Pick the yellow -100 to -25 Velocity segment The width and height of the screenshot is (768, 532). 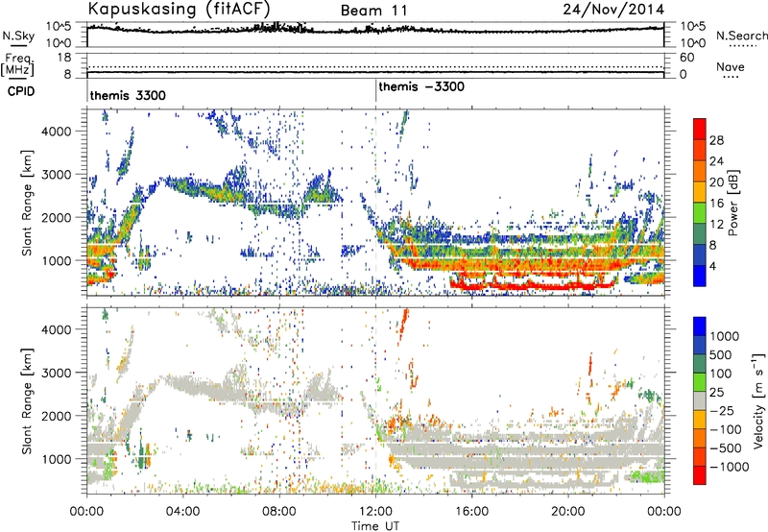coord(700,420)
